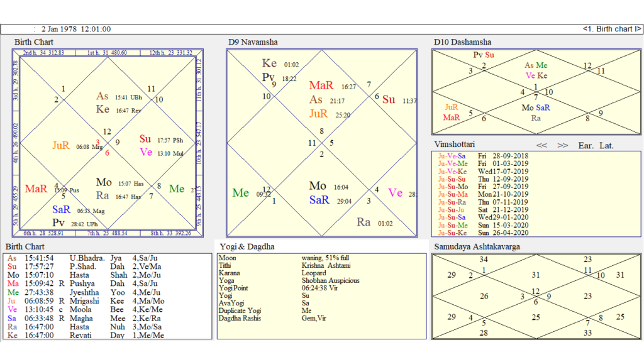This screenshot has height=362, width=644.
Task: Select the Ju-Su-Me dasha row
Action: (x=483, y=225)
